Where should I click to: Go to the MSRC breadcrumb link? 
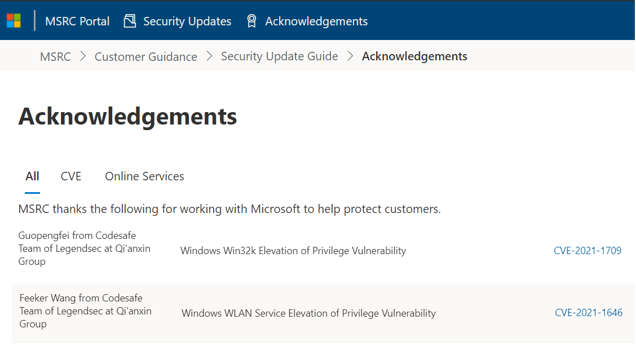tap(55, 56)
